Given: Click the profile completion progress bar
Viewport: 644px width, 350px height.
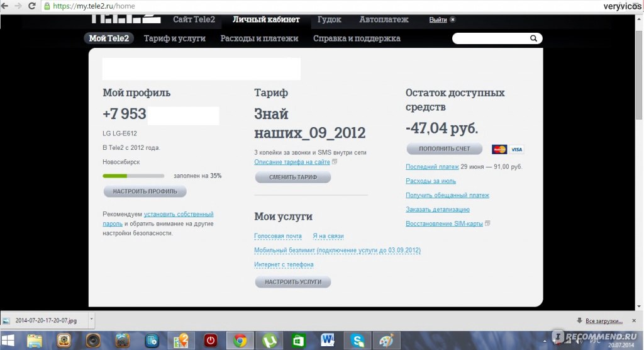Looking at the screenshot, I should [133, 176].
